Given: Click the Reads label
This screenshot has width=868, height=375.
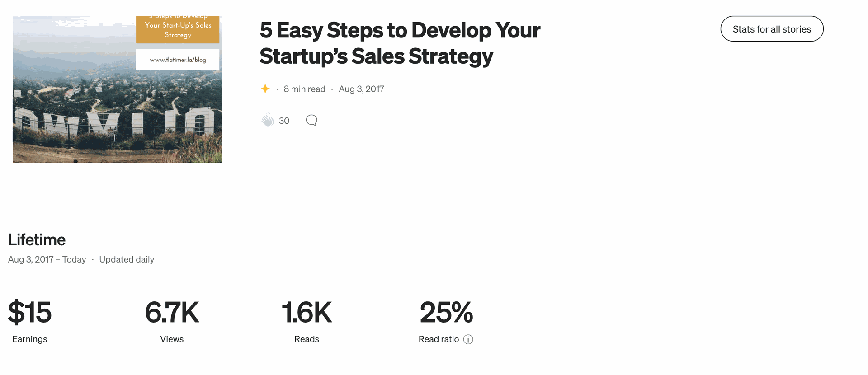Looking at the screenshot, I should (x=307, y=339).
